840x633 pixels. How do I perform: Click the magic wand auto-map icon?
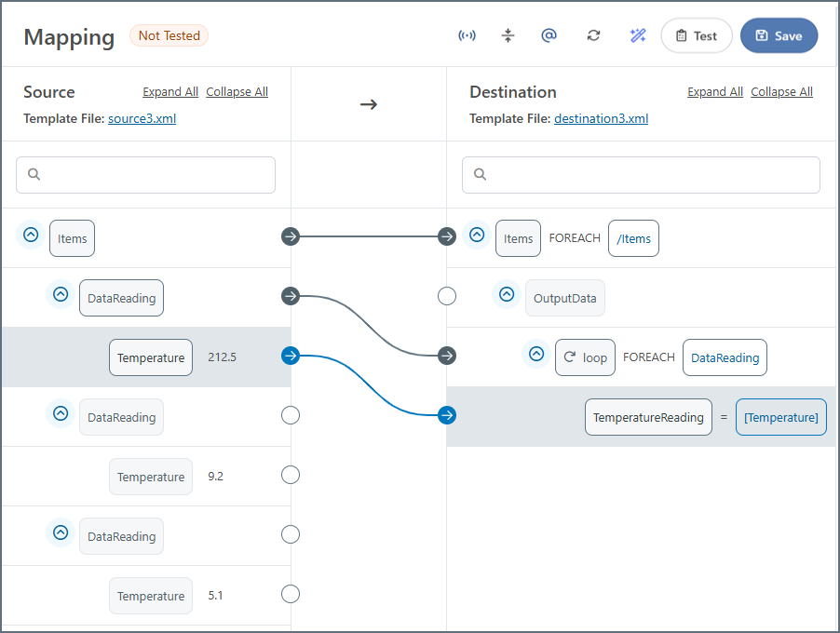[637, 36]
